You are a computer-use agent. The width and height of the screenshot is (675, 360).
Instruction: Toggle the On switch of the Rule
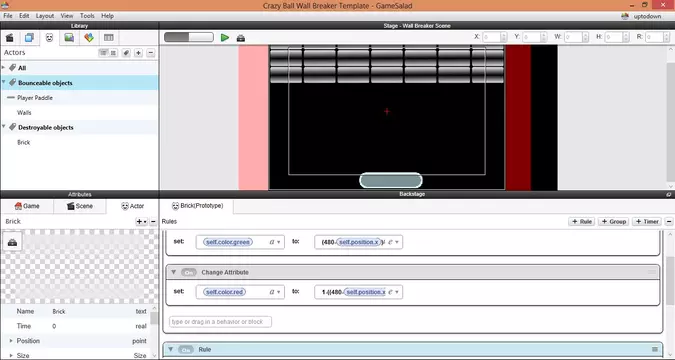pyautogui.click(x=186, y=350)
